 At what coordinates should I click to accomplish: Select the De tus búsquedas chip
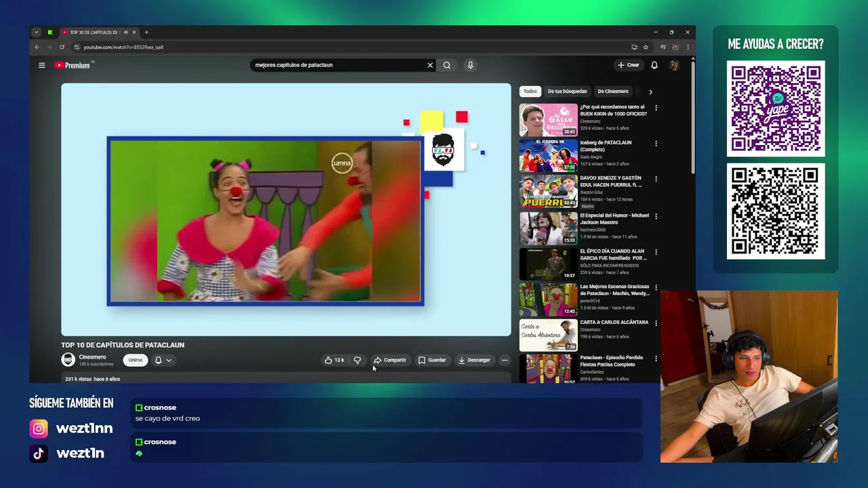tap(568, 91)
